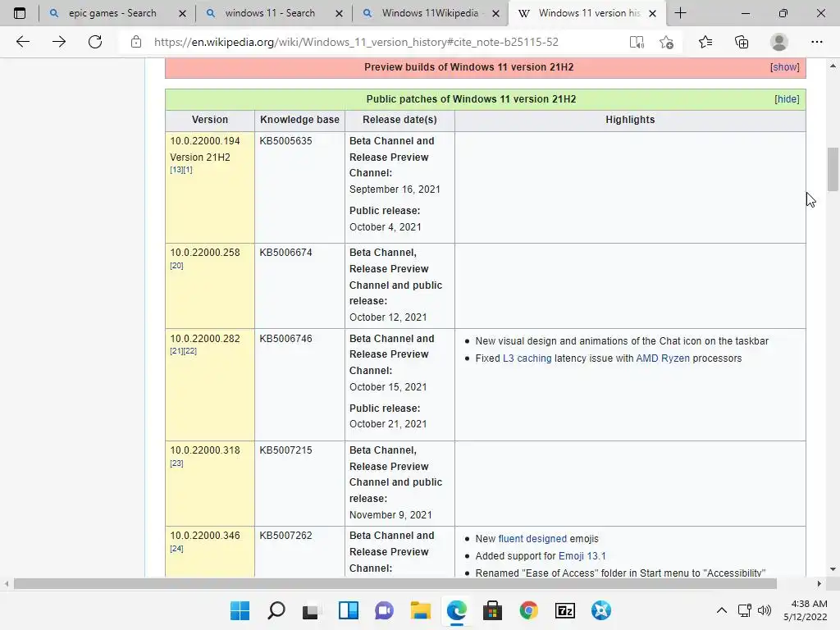Click the horizontal scrollbar thumb
The width and height of the screenshot is (840, 630).
[x=395, y=583]
